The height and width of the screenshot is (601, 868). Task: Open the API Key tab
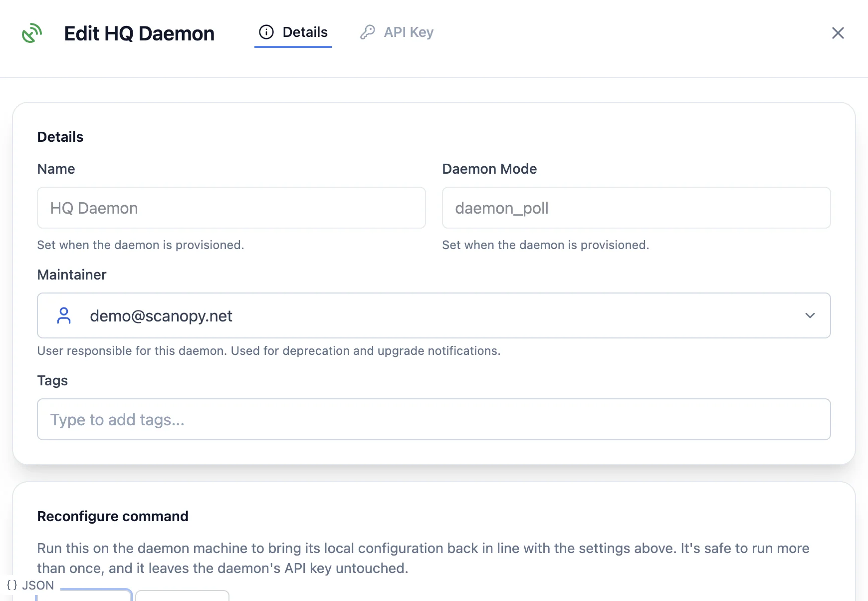click(397, 32)
